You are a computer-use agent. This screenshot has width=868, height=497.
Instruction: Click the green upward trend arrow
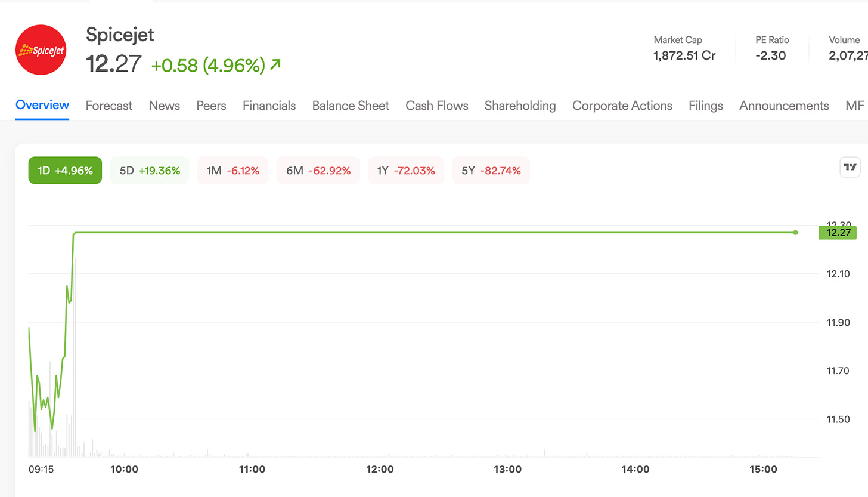[275, 64]
